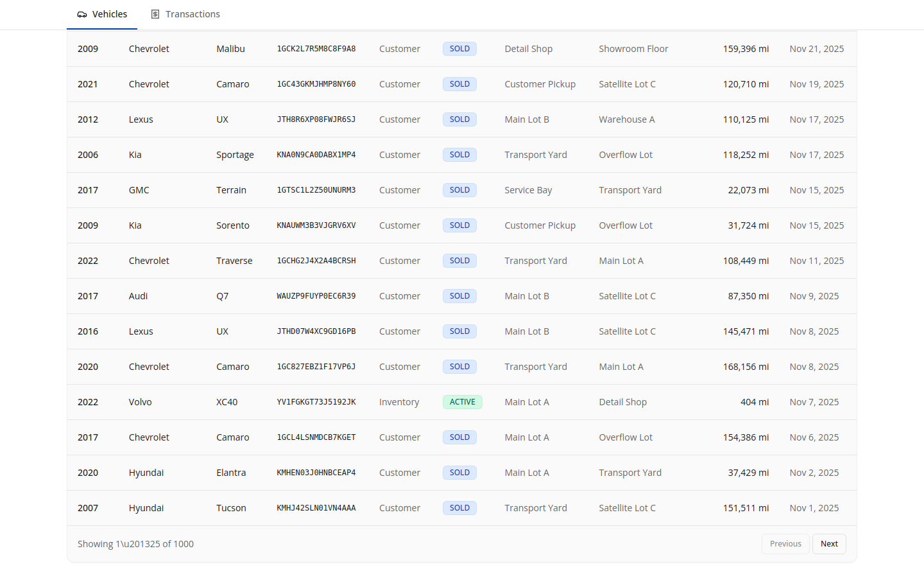
Task: Select the GMC make cell
Action: point(139,190)
